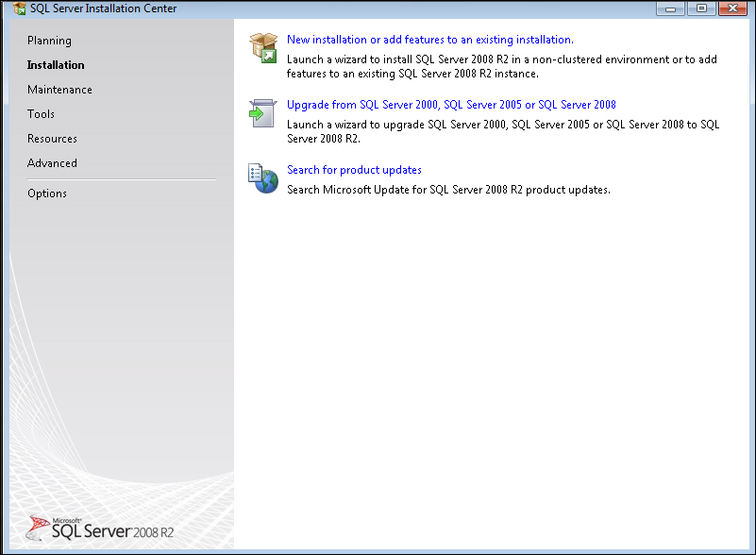Launch 'New installation or add features' link

point(429,40)
